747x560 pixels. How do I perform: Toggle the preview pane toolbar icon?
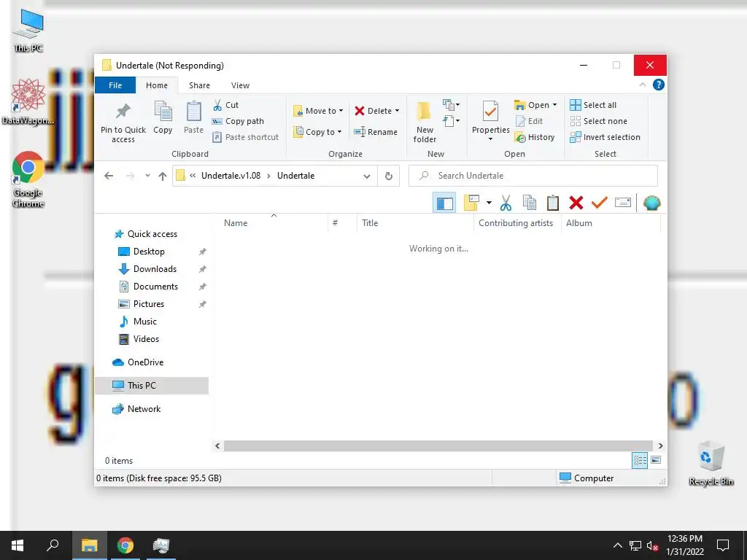(444, 203)
